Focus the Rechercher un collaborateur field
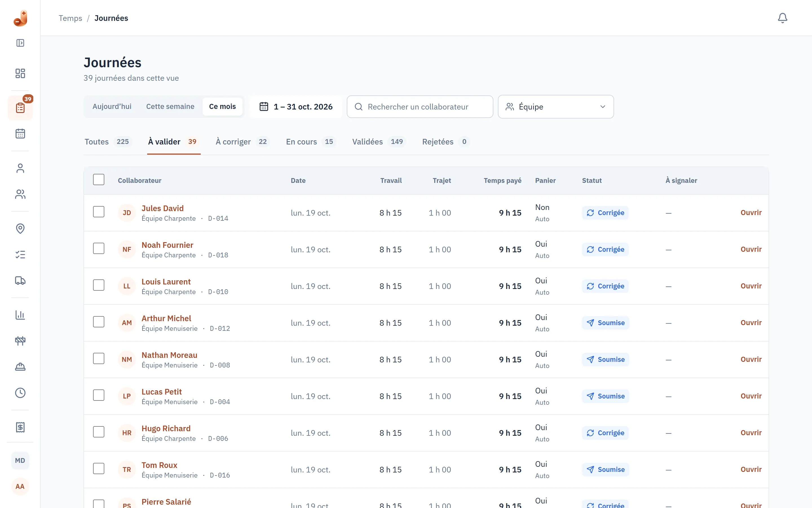The image size is (812, 508). pos(420,106)
